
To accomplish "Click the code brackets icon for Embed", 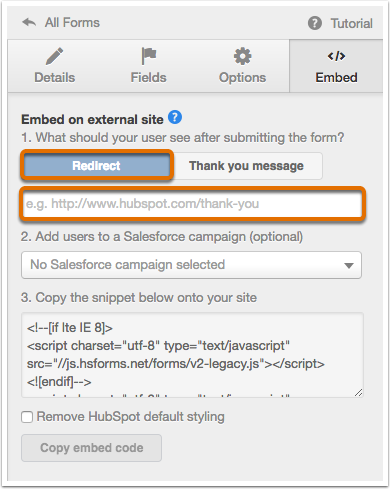I will click(x=336, y=56).
